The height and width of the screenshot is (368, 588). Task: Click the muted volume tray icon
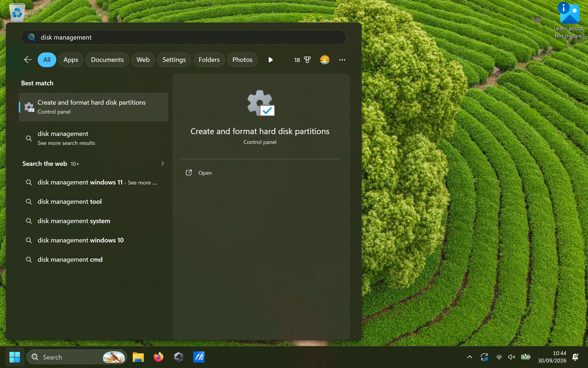512,357
